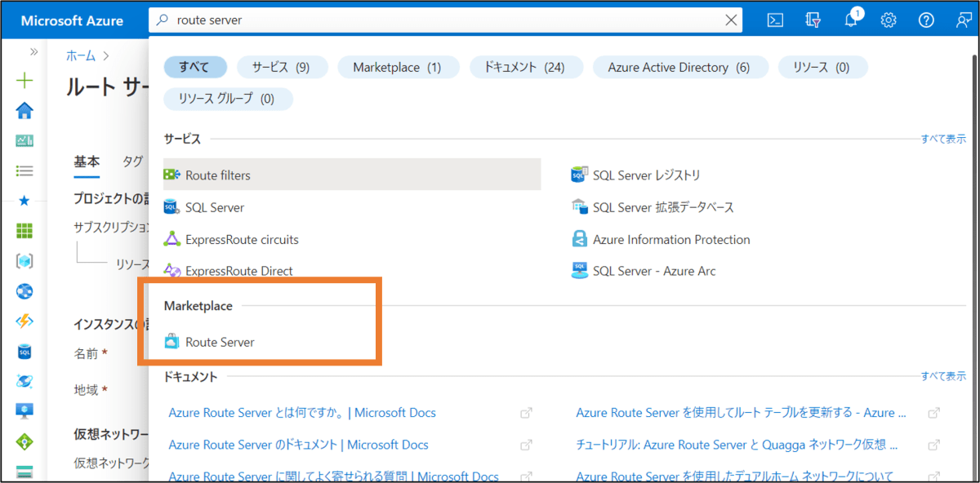Click the ExpressRoute circuits triangle icon

tap(171, 240)
